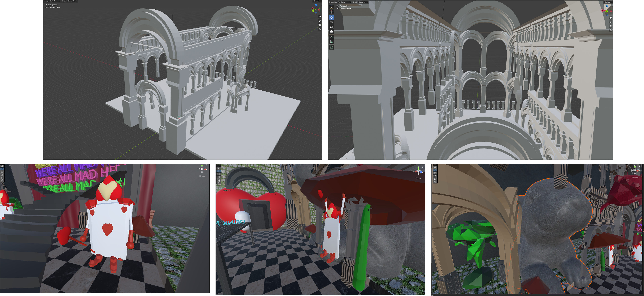
Task: Click "(1) Collection | Cube" text in left viewport
Action: 53,7
